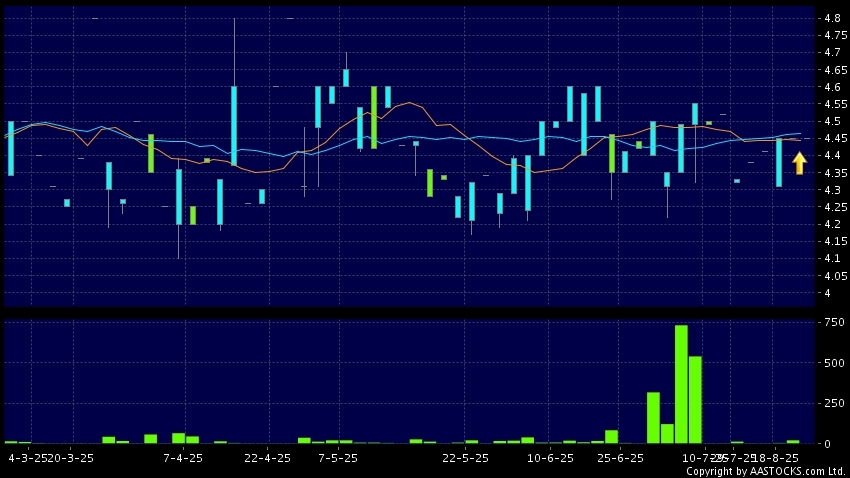
Task: Click the 750 volume axis label
Action: (834, 322)
